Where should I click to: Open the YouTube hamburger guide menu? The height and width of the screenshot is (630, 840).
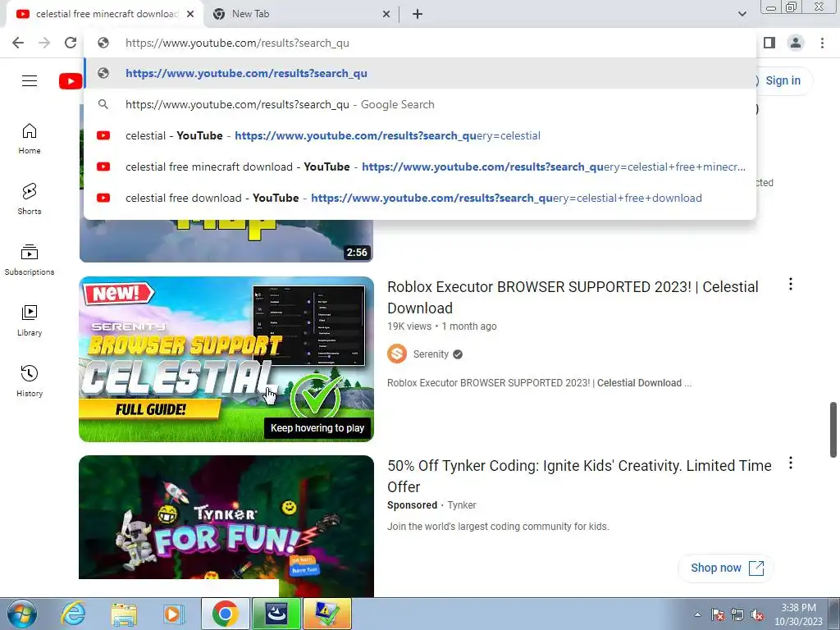(x=30, y=81)
